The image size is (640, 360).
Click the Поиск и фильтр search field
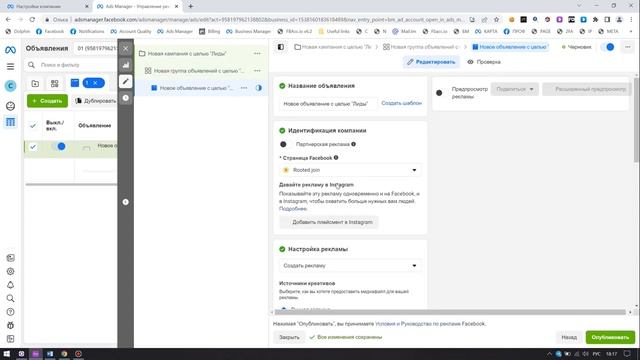point(71,65)
